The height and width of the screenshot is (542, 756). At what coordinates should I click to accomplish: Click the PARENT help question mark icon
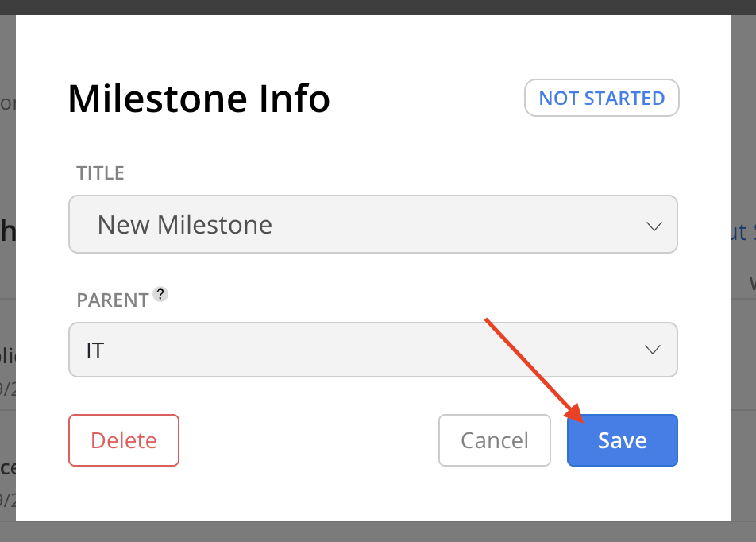pyautogui.click(x=160, y=294)
